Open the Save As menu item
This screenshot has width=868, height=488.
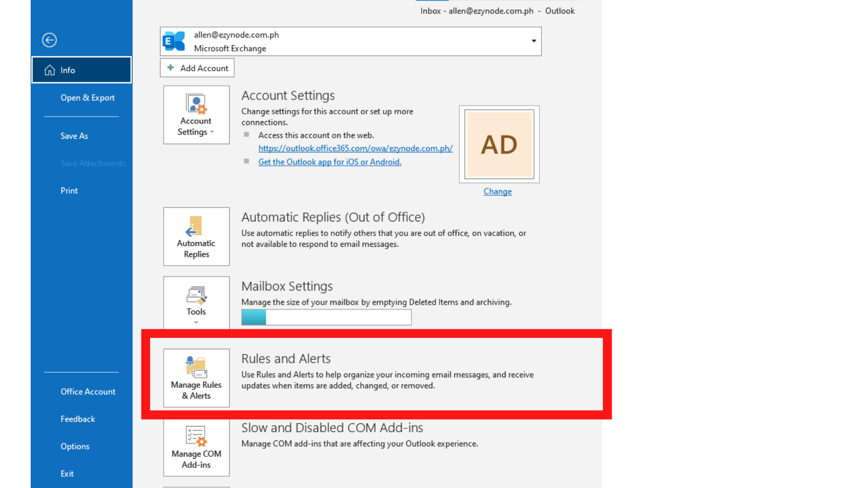tap(74, 136)
